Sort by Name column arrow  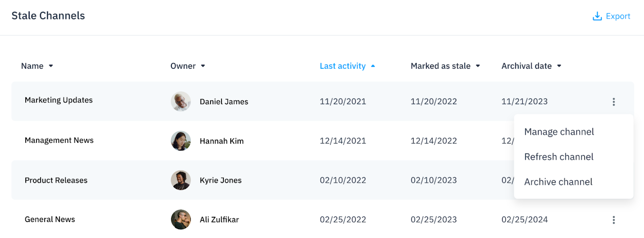coord(51,66)
